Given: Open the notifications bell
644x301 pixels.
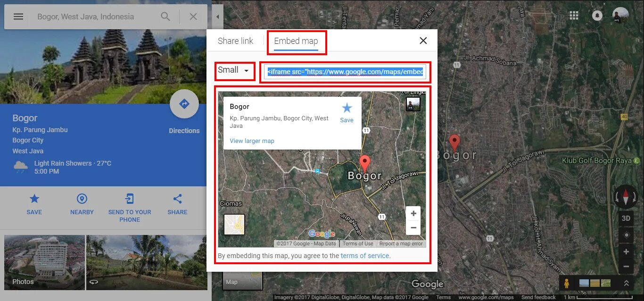Looking at the screenshot, I should (x=597, y=16).
